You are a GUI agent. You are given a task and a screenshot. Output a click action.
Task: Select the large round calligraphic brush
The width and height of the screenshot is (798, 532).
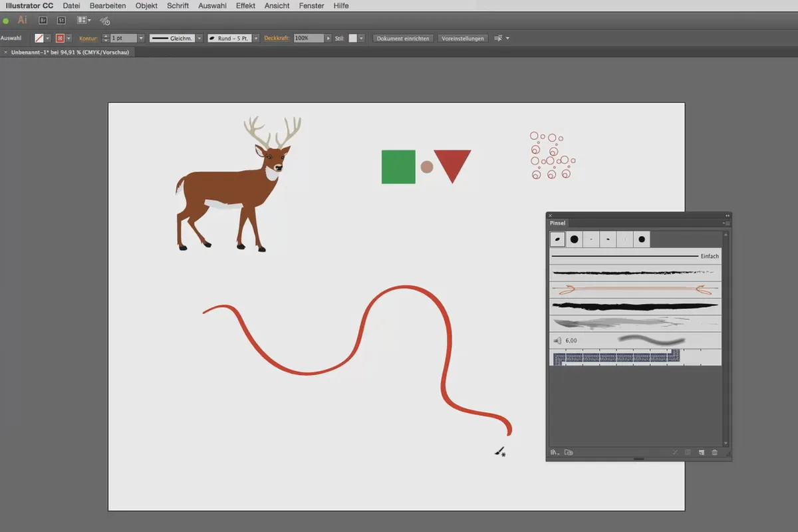574,239
